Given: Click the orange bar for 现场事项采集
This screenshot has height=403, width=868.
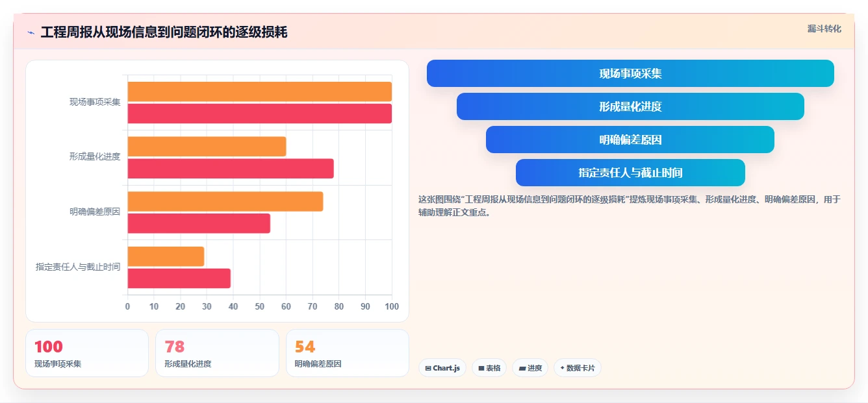Looking at the screenshot, I should [x=259, y=92].
